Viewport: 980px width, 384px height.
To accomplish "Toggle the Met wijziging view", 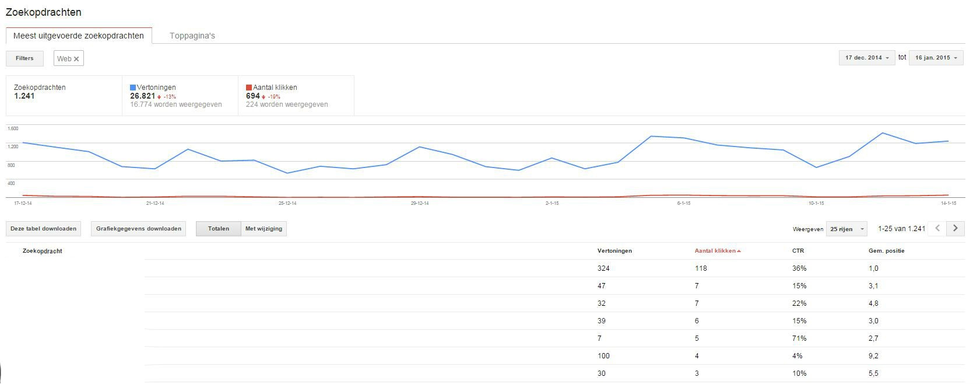I will pos(264,229).
